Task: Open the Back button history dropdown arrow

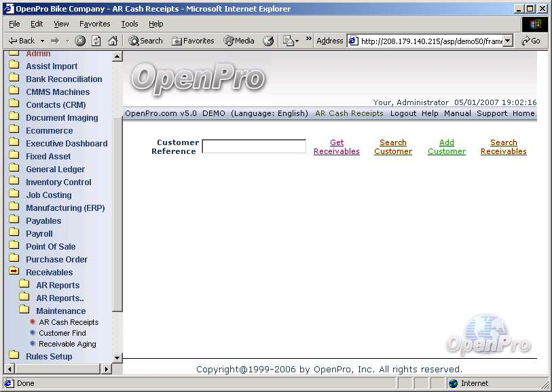Action: tap(42, 41)
